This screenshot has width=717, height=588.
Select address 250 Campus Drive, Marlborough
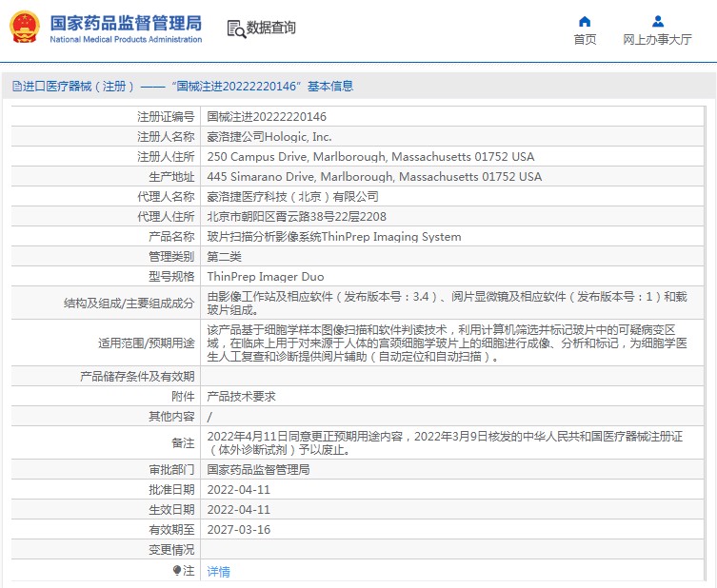coord(370,157)
